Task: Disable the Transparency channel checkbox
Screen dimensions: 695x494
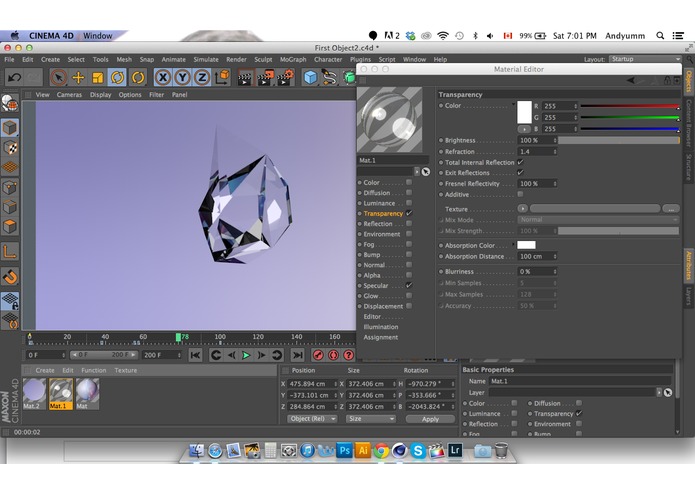Action: [x=409, y=213]
